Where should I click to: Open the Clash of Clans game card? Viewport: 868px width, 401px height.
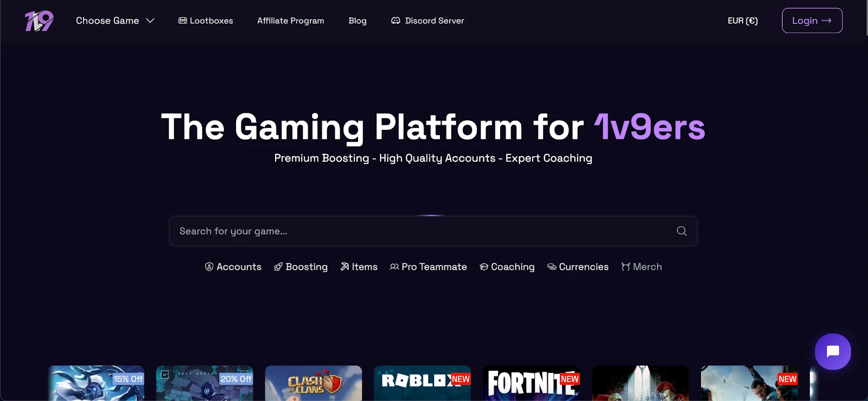pyautogui.click(x=314, y=383)
